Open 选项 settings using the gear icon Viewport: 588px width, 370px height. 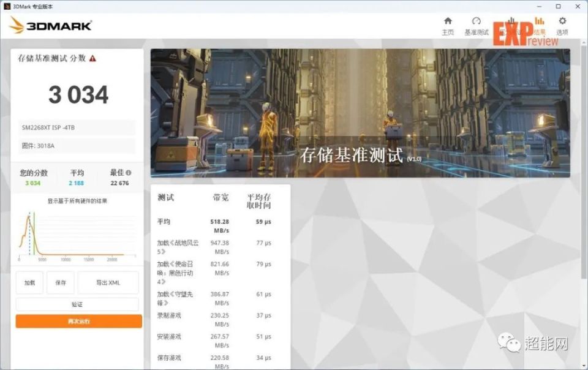tap(563, 20)
